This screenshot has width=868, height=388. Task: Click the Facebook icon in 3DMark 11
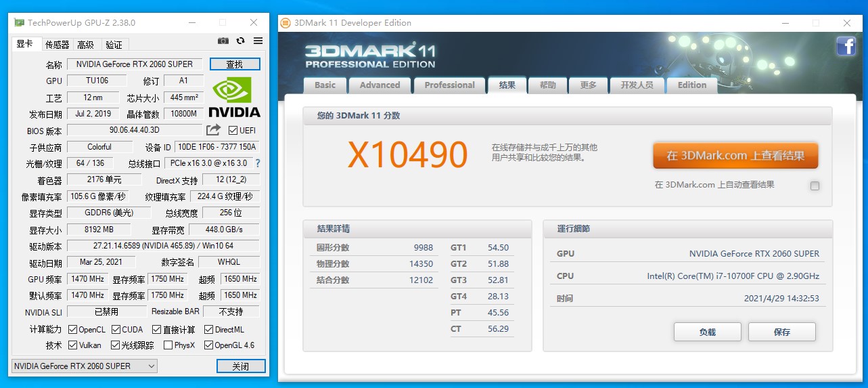(846, 46)
